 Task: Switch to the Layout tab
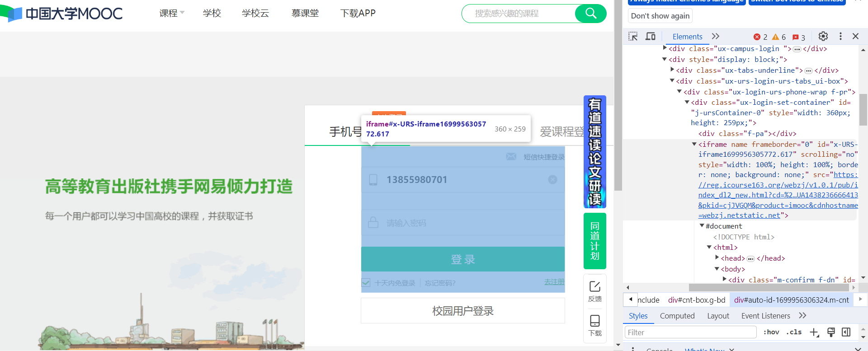(718, 316)
